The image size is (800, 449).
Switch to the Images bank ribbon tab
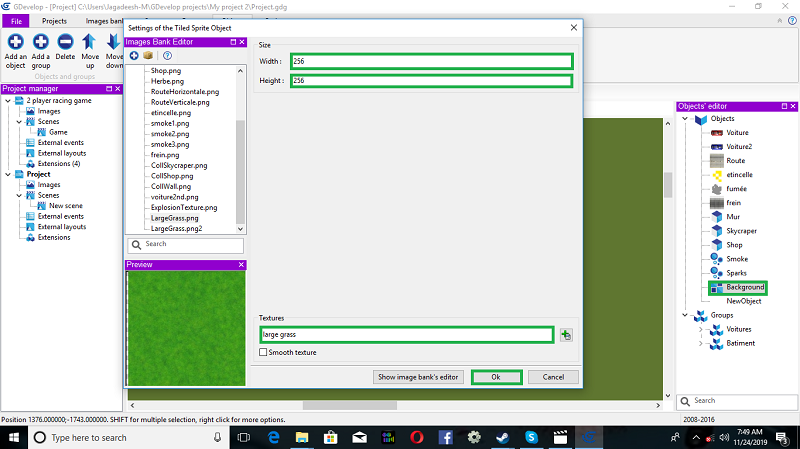104,21
